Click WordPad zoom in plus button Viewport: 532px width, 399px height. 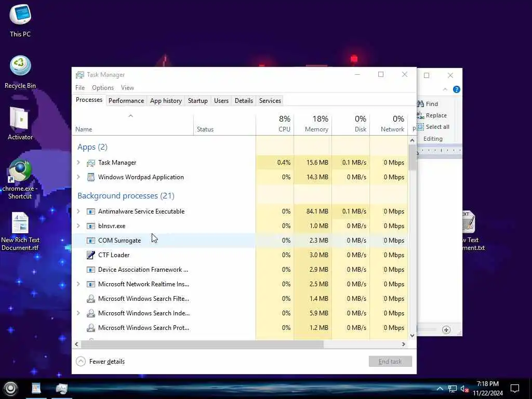coord(446,330)
